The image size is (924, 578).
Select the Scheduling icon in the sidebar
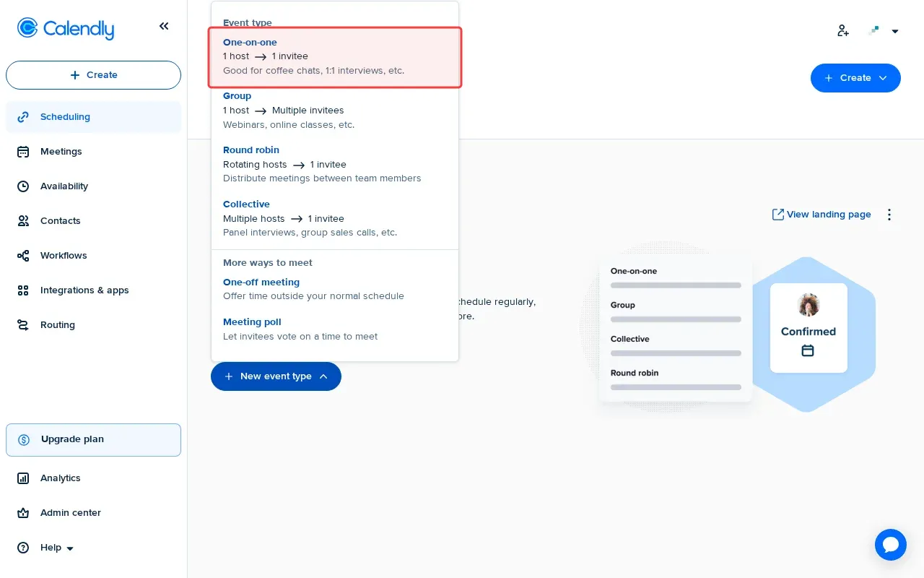[23, 116]
